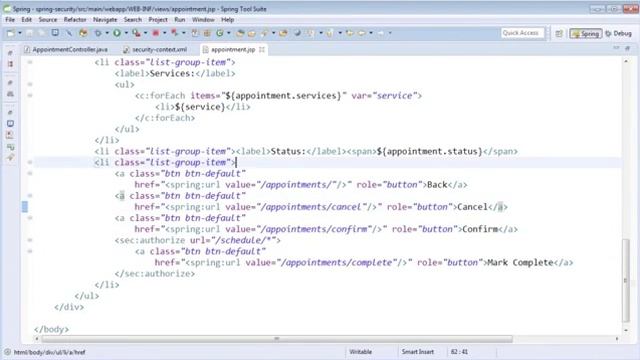Click the vertical scrollbar thumb in editor
The height and width of the screenshot is (360, 640).
[x=626, y=281]
